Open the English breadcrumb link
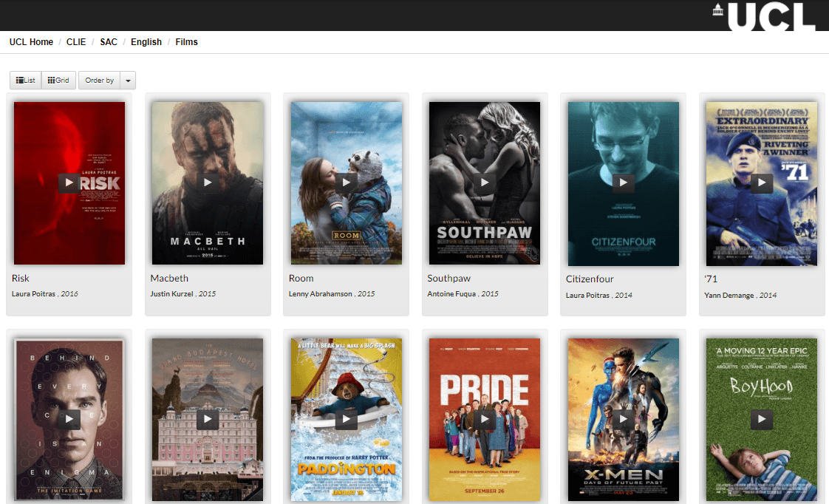Image resolution: width=829 pixels, height=504 pixels. 146,42
